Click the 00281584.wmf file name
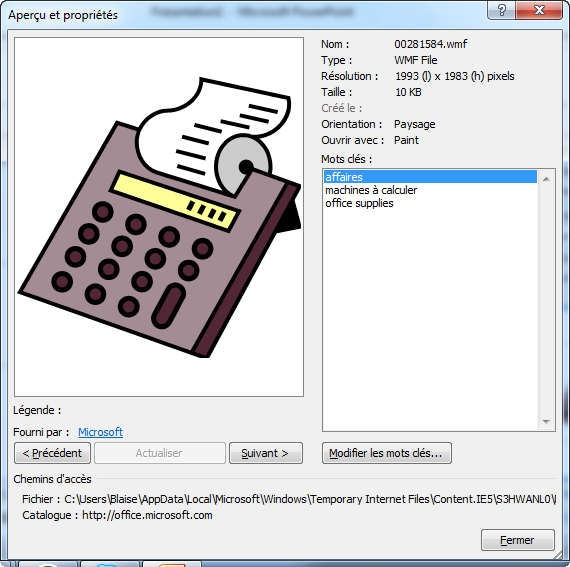570x567 pixels. click(x=430, y=44)
